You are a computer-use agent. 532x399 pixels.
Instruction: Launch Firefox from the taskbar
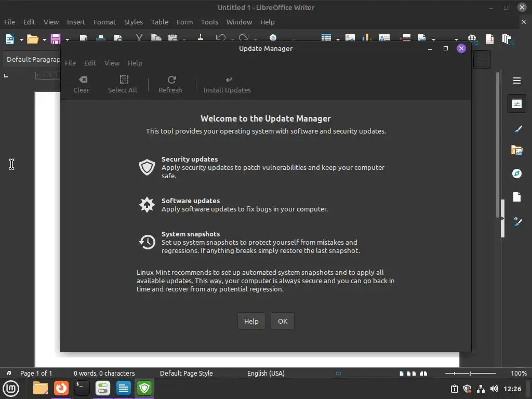tap(61, 388)
